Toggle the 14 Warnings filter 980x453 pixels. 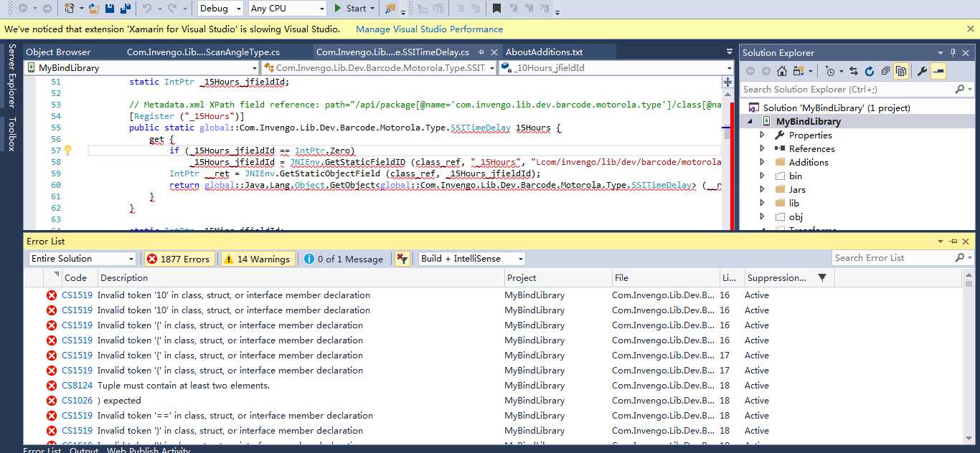[x=257, y=259]
